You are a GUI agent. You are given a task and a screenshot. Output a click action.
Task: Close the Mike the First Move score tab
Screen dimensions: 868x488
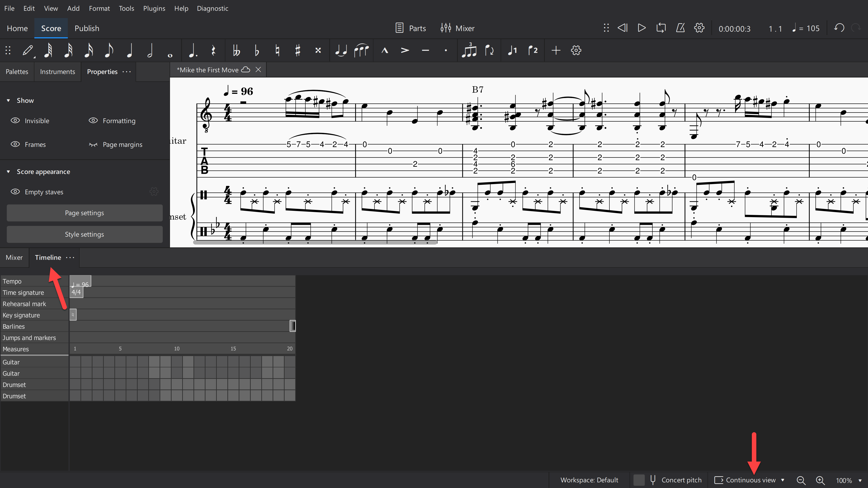coord(258,70)
